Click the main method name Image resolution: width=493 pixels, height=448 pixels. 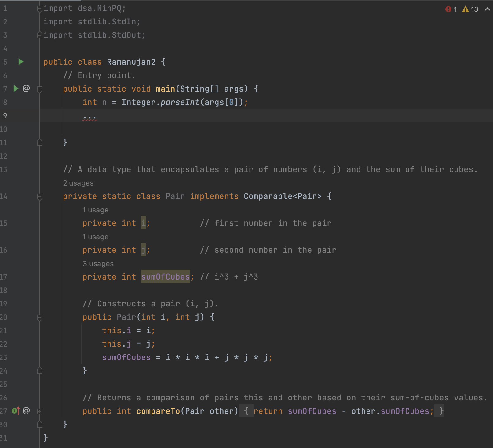pos(165,89)
